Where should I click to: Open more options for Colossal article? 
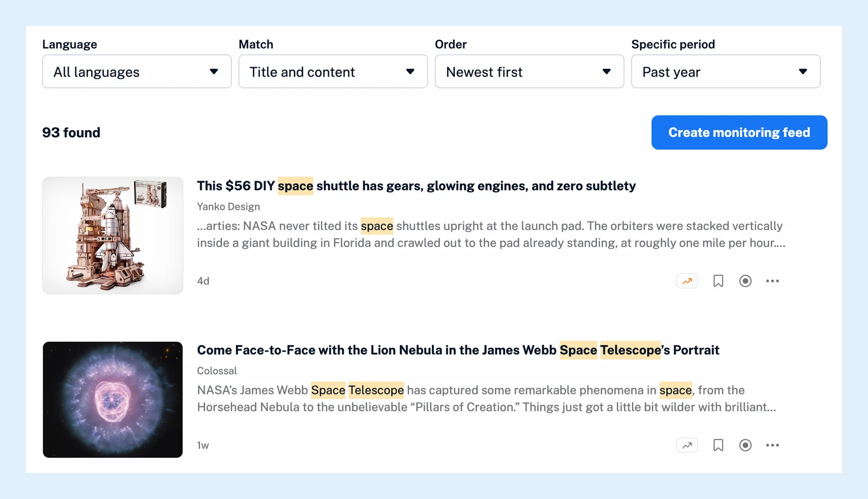pyautogui.click(x=773, y=445)
